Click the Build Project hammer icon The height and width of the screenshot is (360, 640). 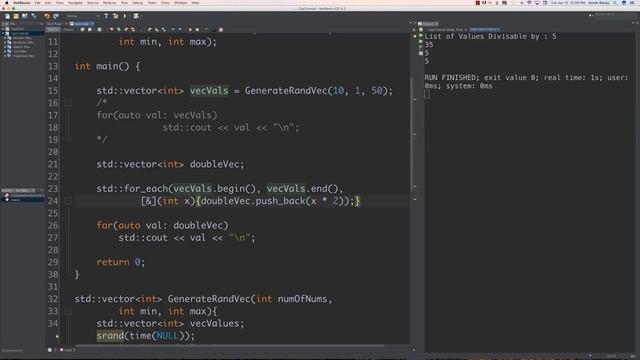pyautogui.click(x=106, y=16)
